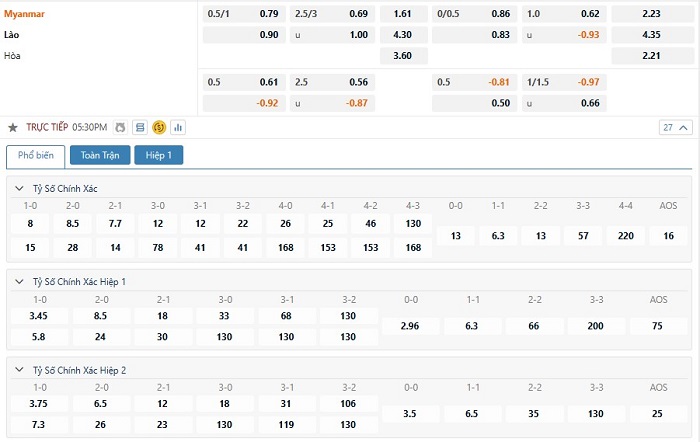Screen dimensions: 700x442
Task: Select Lào win odds 4.30
Action: 403,35
